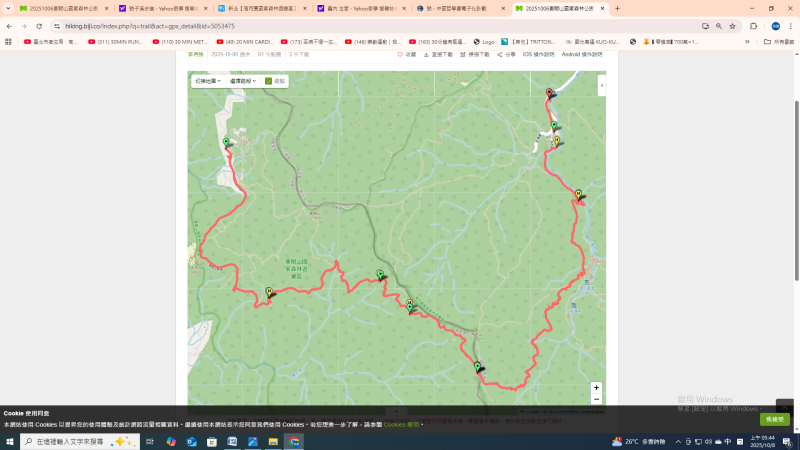Accept cookies with the green 我接受 button
This screenshot has height=450, width=800.
point(774,419)
